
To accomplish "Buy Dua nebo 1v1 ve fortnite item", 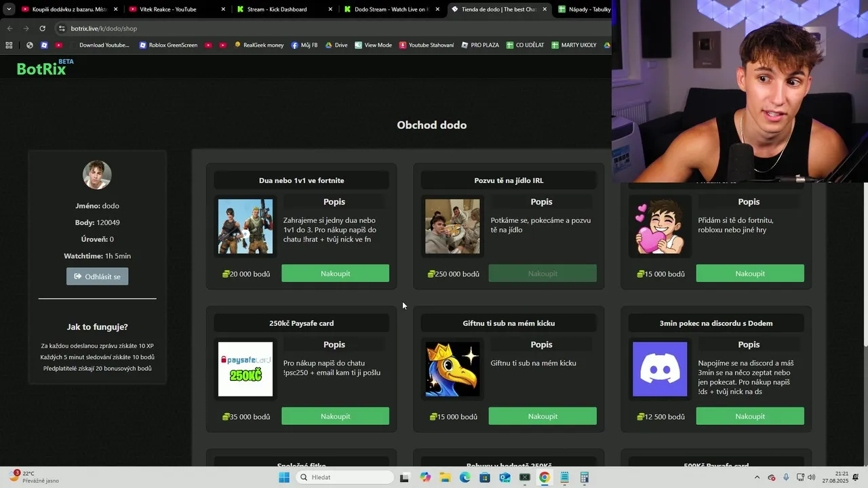I will coord(335,274).
